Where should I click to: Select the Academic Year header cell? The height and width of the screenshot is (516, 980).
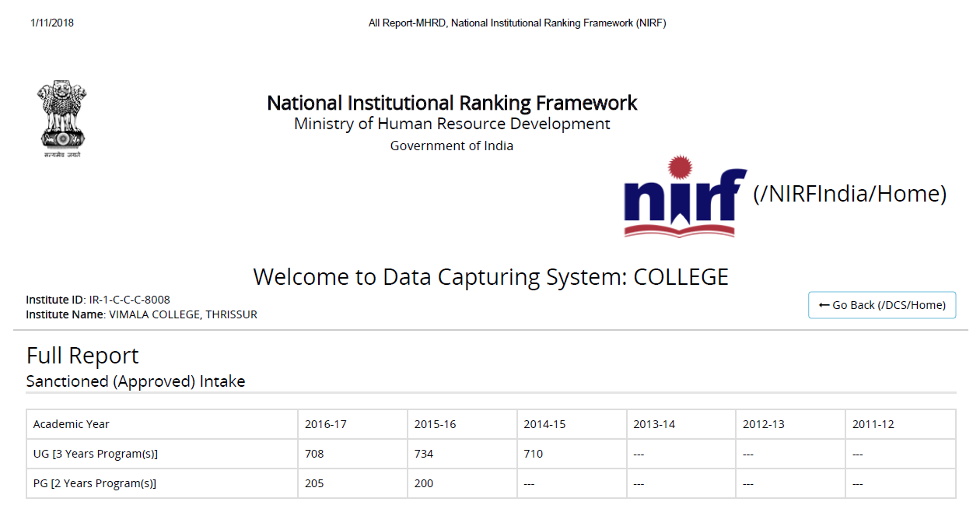pos(72,424)
